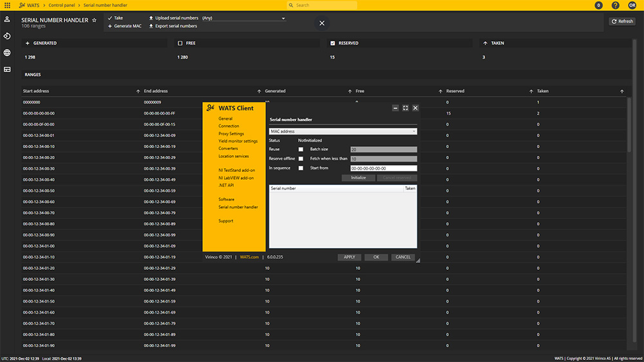Select Connection in WATS Client menu

(229, 126)
